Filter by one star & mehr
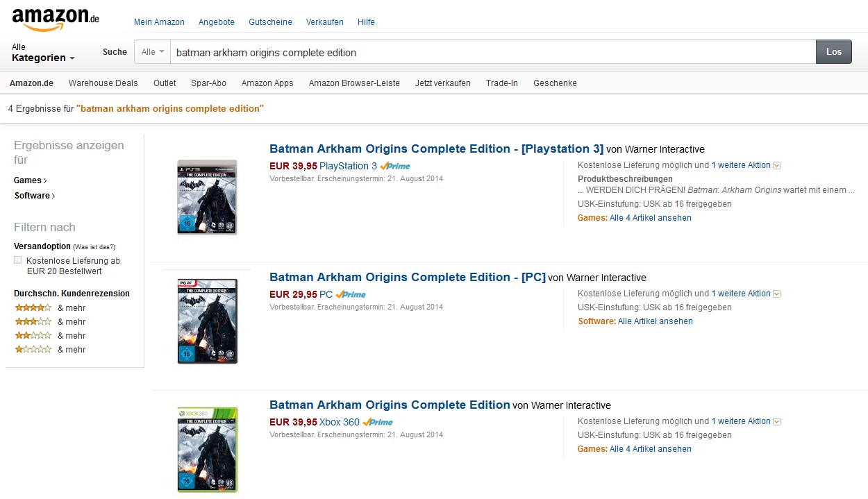The width and height of the screenshot is (868, 499). coord(50,350)
